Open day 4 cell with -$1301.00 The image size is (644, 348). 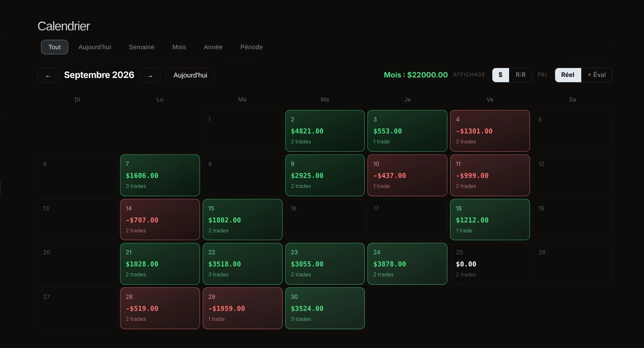[x=490, y=131]
